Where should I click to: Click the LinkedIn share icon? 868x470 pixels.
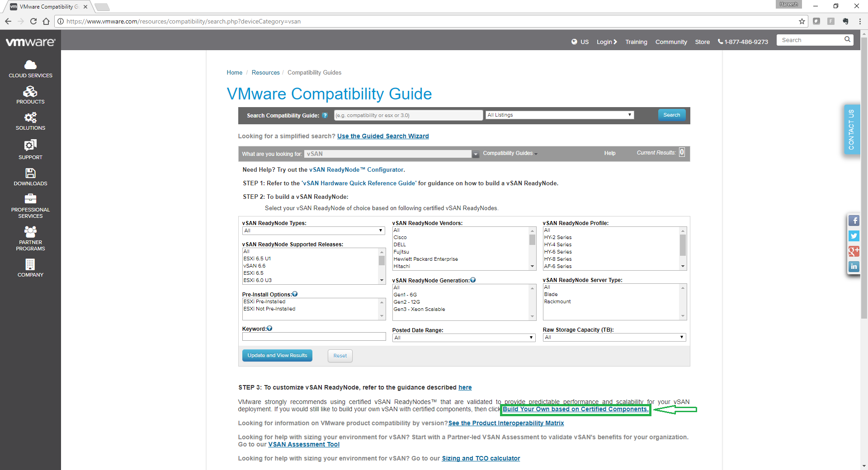point(854,267)
